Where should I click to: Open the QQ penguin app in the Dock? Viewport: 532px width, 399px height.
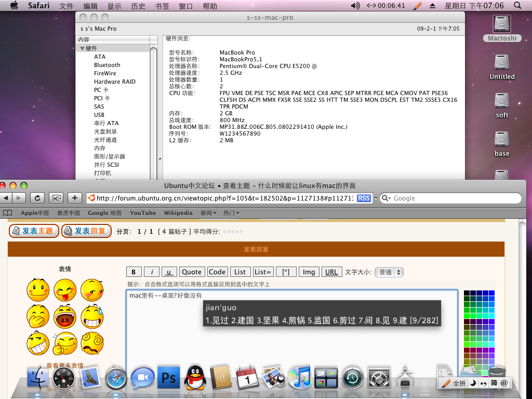[195, 378]
